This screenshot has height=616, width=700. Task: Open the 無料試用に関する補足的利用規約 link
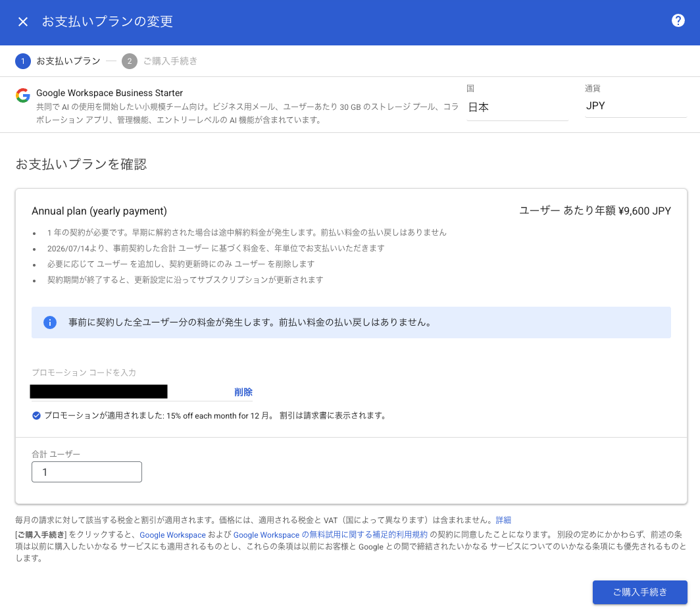330,535
